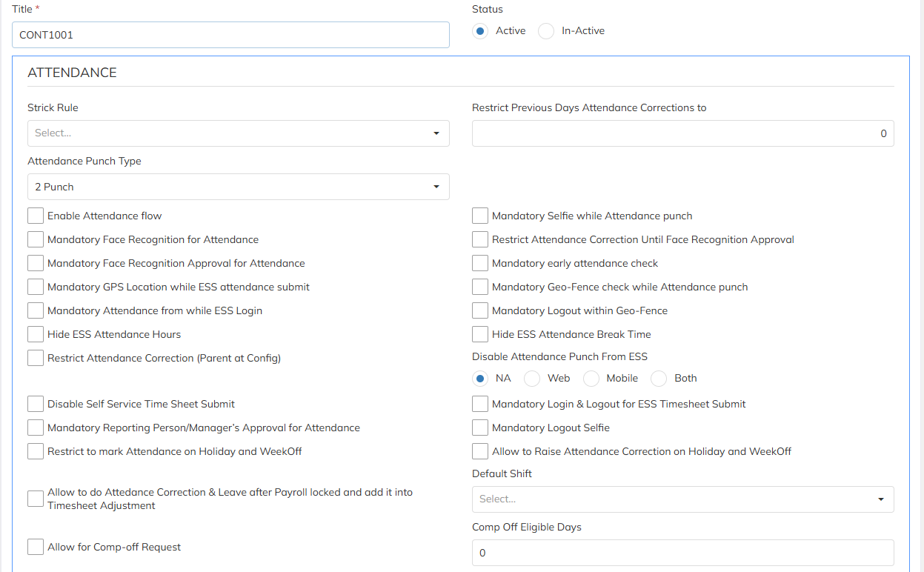Enable Mandatory Logout Selfie checkbox

click(x=480, y=428)
